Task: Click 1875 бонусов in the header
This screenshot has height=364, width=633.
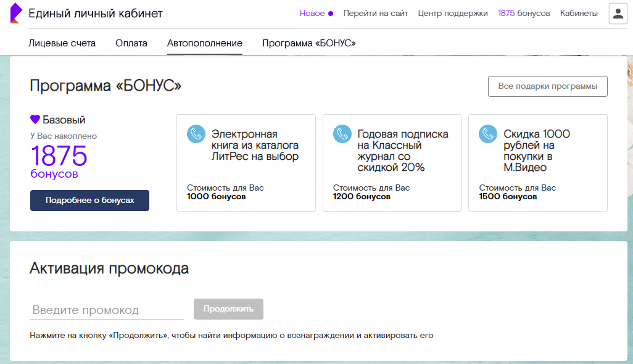Action: (524, 14)
